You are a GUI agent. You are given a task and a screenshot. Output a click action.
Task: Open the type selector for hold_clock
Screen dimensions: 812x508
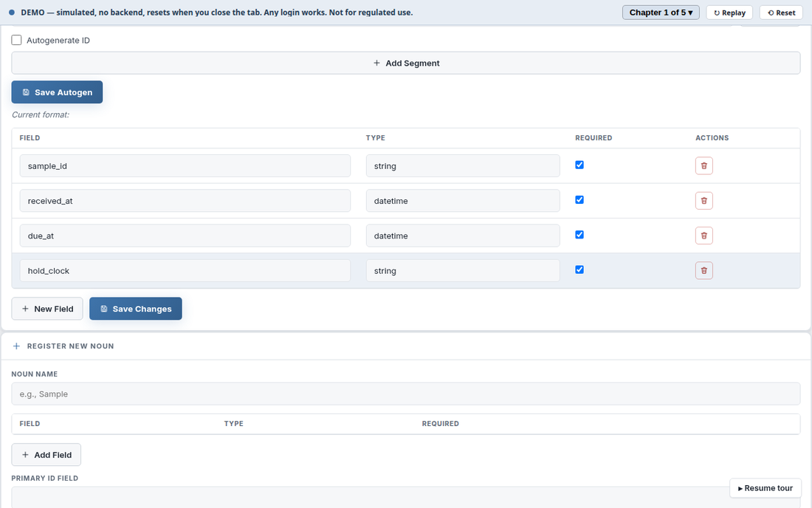click(462, 270)
